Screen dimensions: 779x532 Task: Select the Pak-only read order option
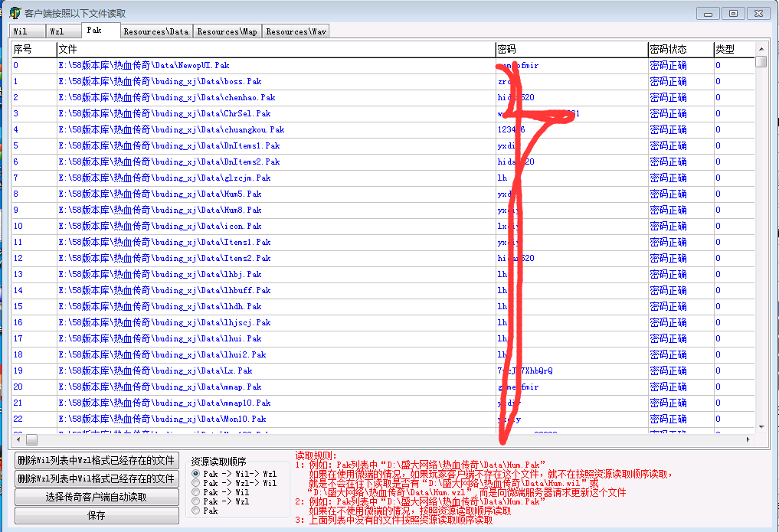(x=196, y=511)
